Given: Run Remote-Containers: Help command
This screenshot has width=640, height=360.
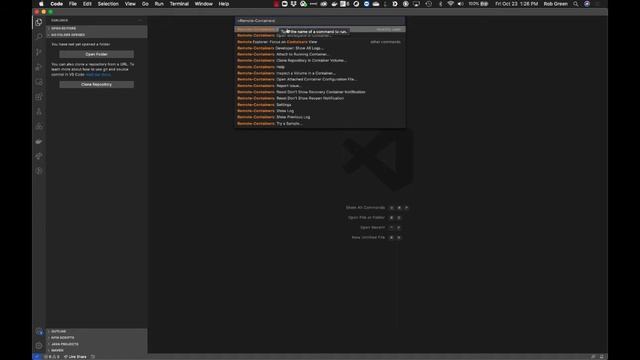Looking at the screenshot, I should 320,67.
